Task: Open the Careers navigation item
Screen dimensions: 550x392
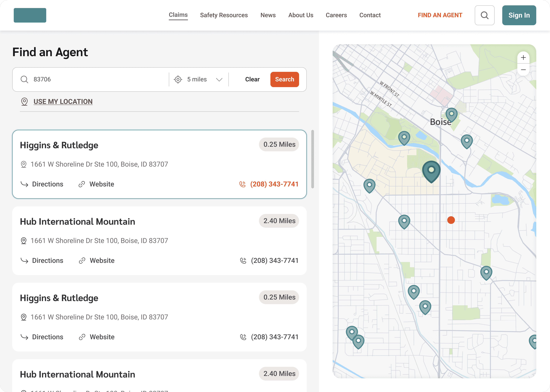Action: click(336, 15)
